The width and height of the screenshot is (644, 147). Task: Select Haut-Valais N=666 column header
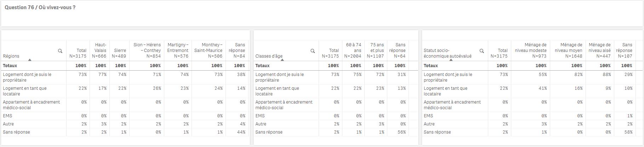(x=99, y=51)
